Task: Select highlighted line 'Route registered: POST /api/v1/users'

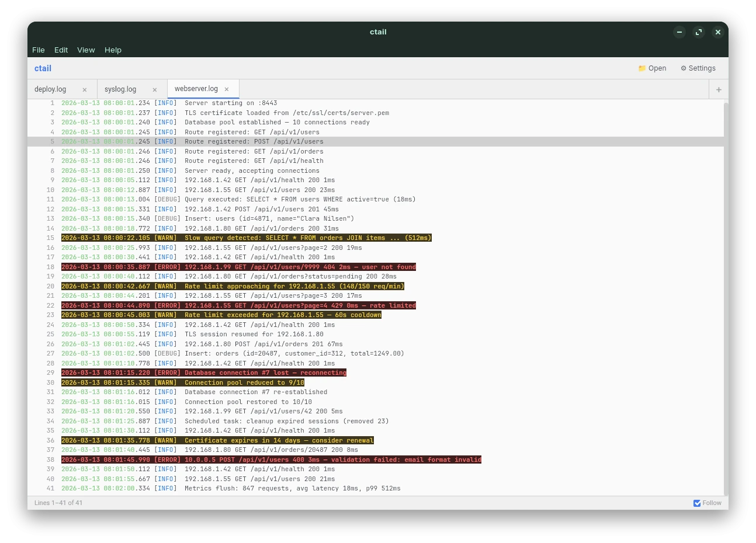Action: tap(376, 142)
